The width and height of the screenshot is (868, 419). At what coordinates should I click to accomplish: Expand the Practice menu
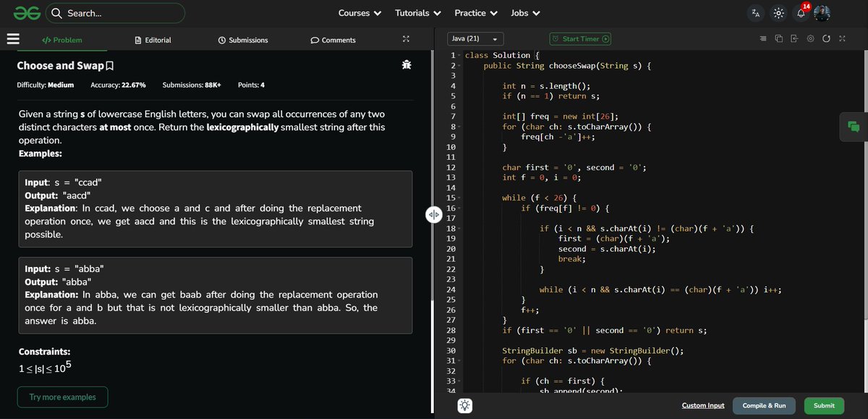(476, 13)
